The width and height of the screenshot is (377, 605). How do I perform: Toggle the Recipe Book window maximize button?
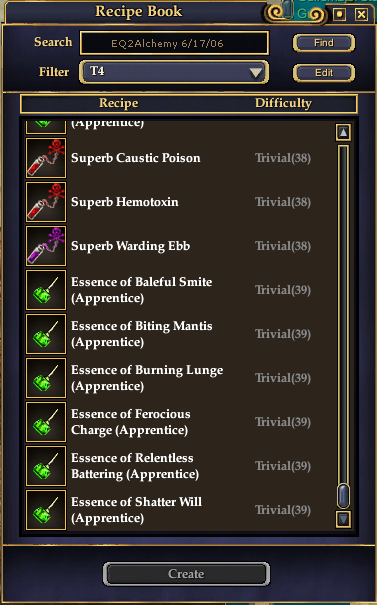pyautogui.click(x=340, y=15)
